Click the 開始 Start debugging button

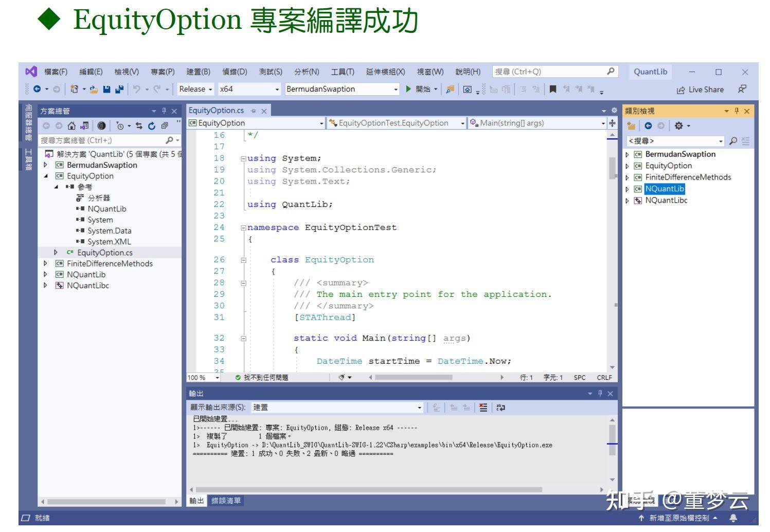coord(419,89)
